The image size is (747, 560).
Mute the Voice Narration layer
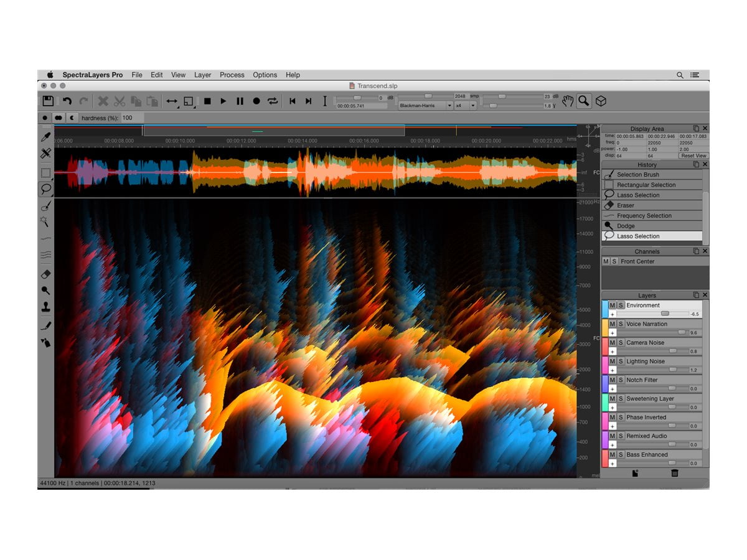click(613, 324)
